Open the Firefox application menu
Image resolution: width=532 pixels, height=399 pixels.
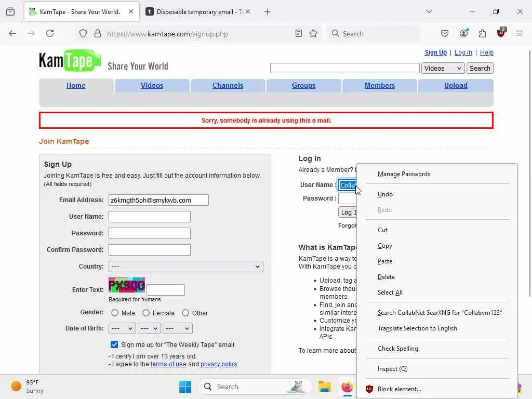520,33
